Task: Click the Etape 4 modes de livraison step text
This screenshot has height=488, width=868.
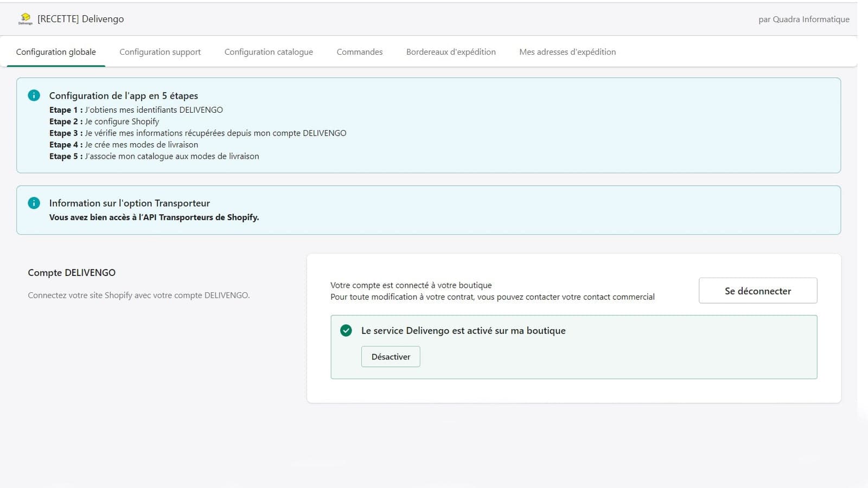Action: [x=124, y=144]
